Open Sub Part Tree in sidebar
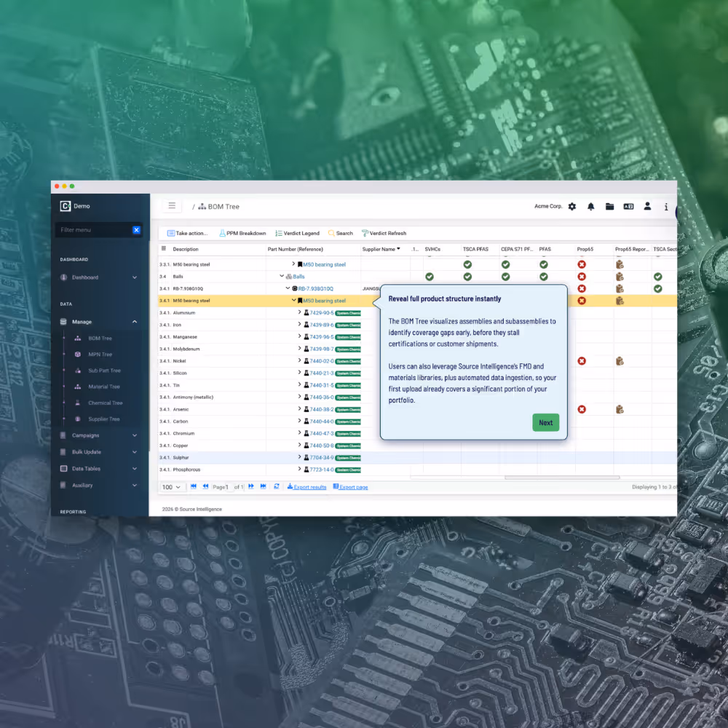This screenshot has height=728, width=728. tap(104, 371)
